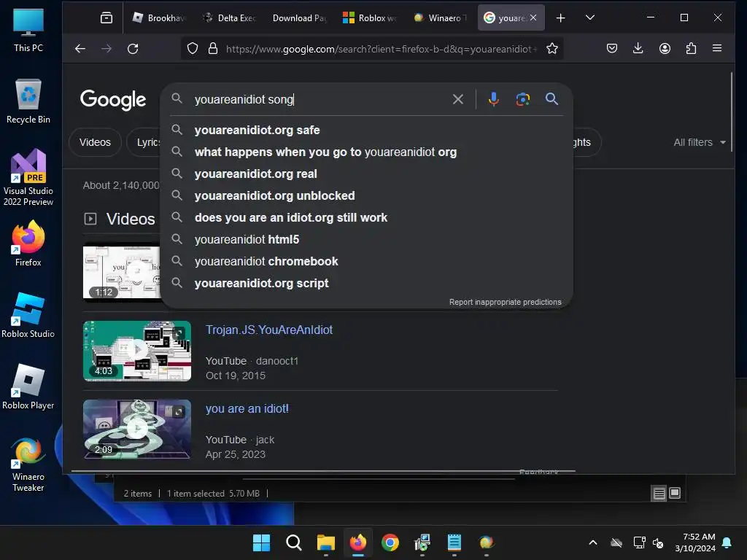Viewport: 747px width, 560px height.
Task: Bookmark this page with the star
Action: 552,49
